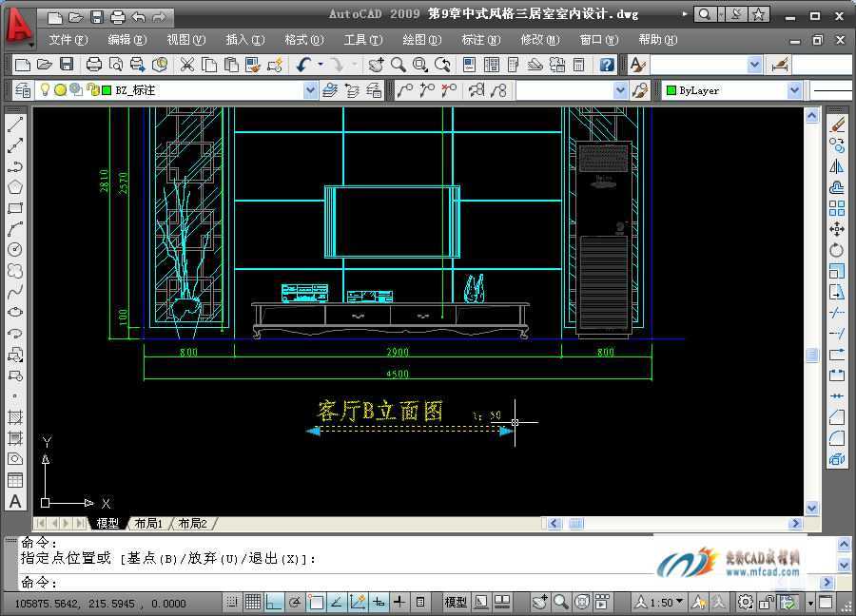Screen dimensions: 856x616
Task: Expand title bar InfoCenter arrow
Action: tap(685, 14)
